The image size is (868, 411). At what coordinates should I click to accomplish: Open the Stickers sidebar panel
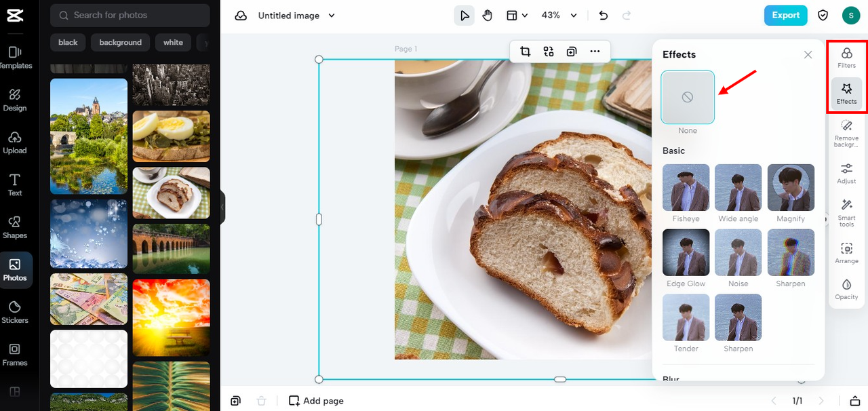(15, 312)
